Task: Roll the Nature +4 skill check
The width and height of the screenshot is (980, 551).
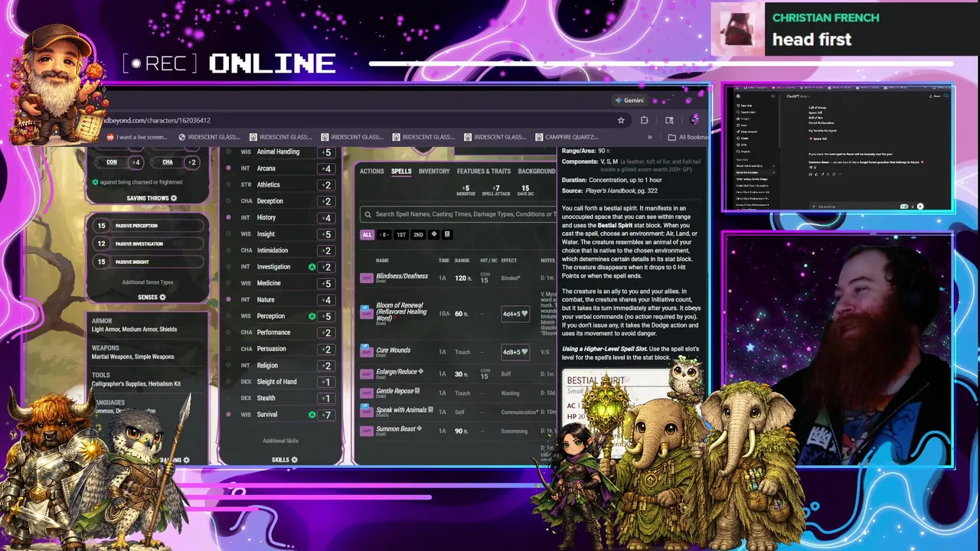Action: [326, 300]
